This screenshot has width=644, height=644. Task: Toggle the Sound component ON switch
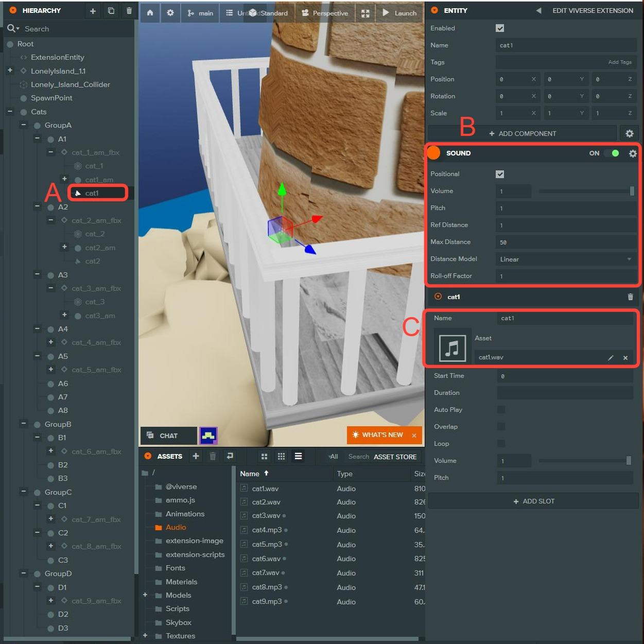(x=612, y=153)
